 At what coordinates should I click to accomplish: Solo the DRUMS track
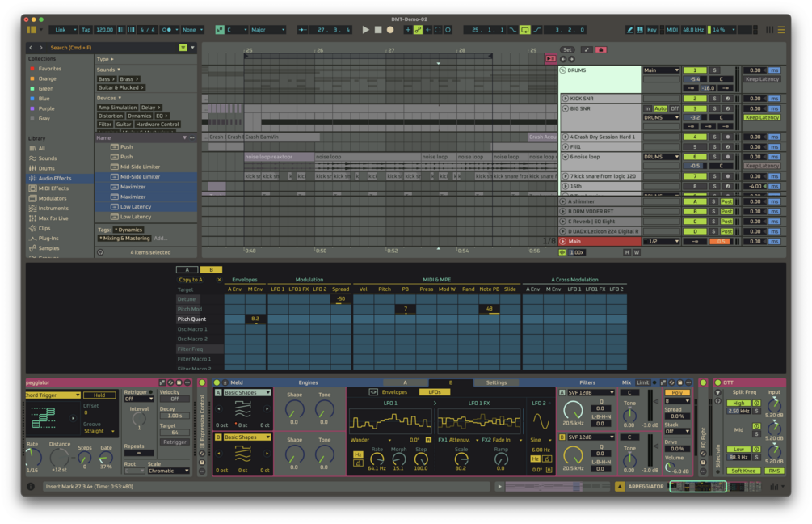(x=715, y=70)
